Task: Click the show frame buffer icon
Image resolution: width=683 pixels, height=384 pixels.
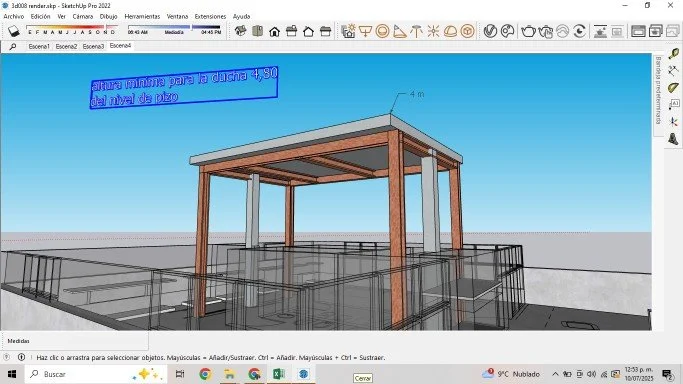Action: [638, 31]
